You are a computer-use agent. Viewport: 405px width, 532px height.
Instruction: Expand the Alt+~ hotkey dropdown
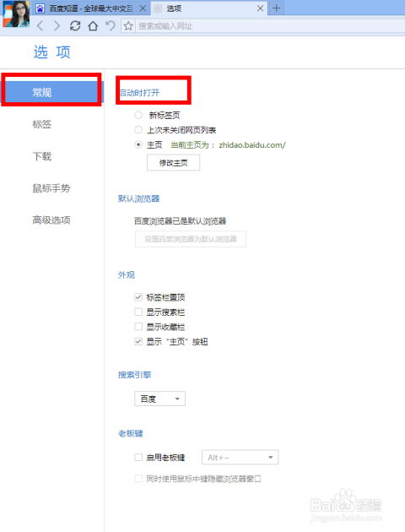point(240,458)
